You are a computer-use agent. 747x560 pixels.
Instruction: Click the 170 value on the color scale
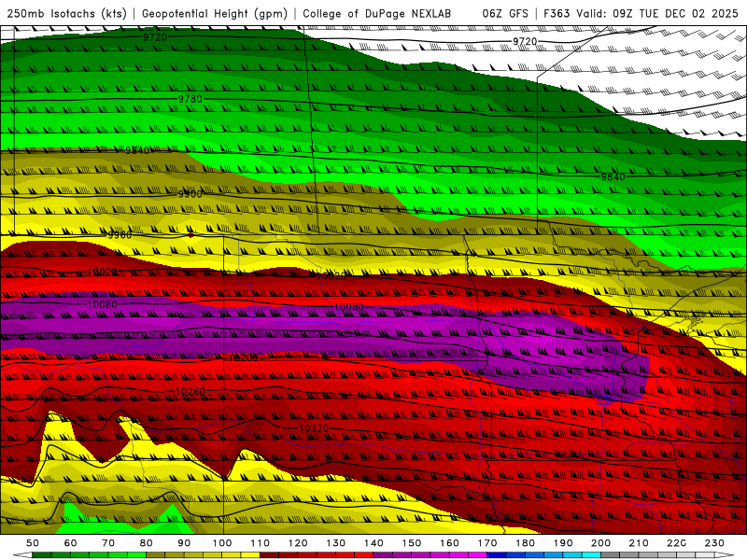click(487, 543)
